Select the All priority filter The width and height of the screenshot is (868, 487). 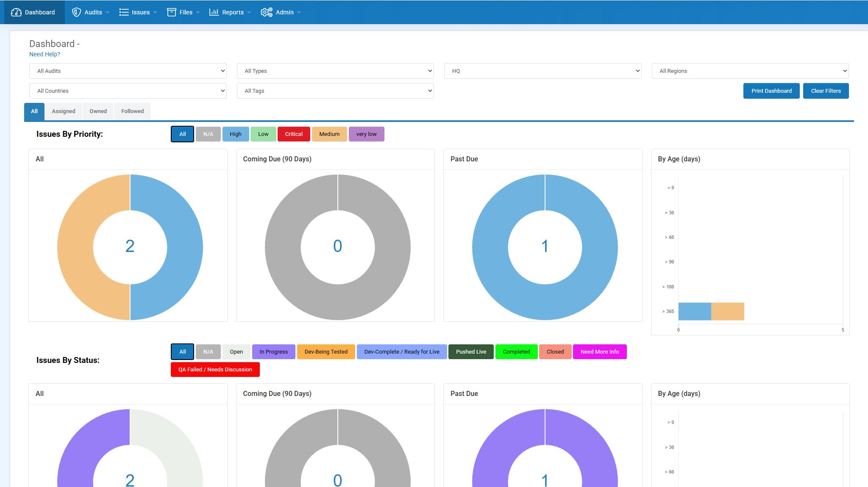pos(183,134)
